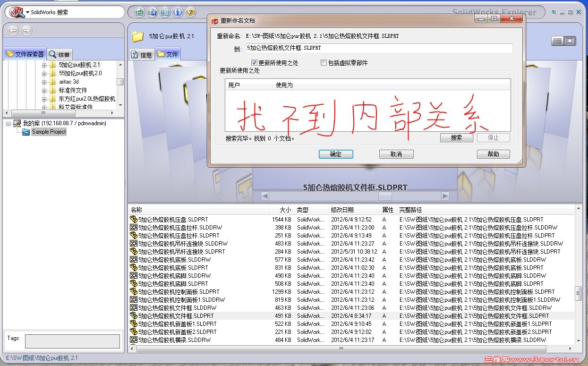
Task: Click 确定 button in rename dialog
Action: pyautogui.click(x=336, y=154)
